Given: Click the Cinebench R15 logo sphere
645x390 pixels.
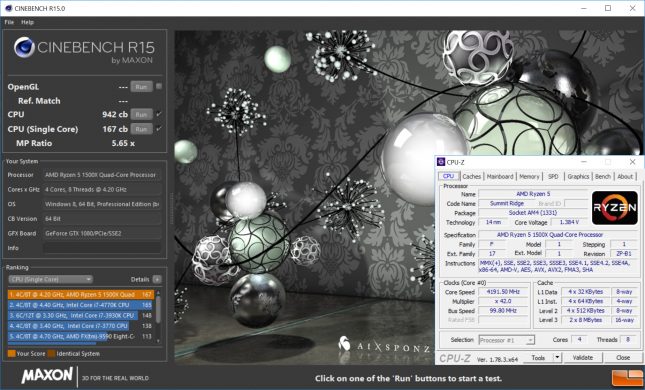Looking at the screenshot, I should pos(23,47).
